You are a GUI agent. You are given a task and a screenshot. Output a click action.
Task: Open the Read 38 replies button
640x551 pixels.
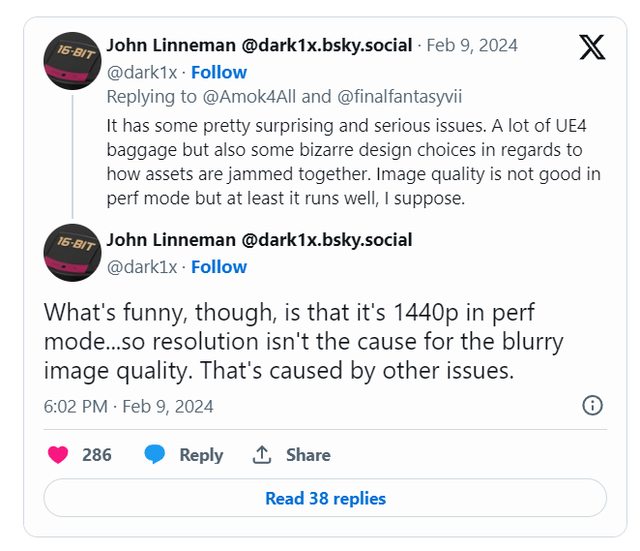[x=325, y=498]
